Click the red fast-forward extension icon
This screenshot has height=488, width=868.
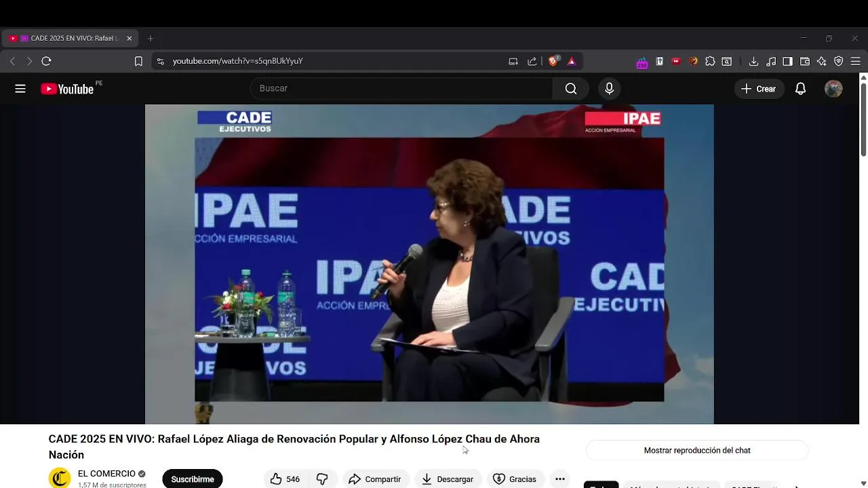coord(676,61)
